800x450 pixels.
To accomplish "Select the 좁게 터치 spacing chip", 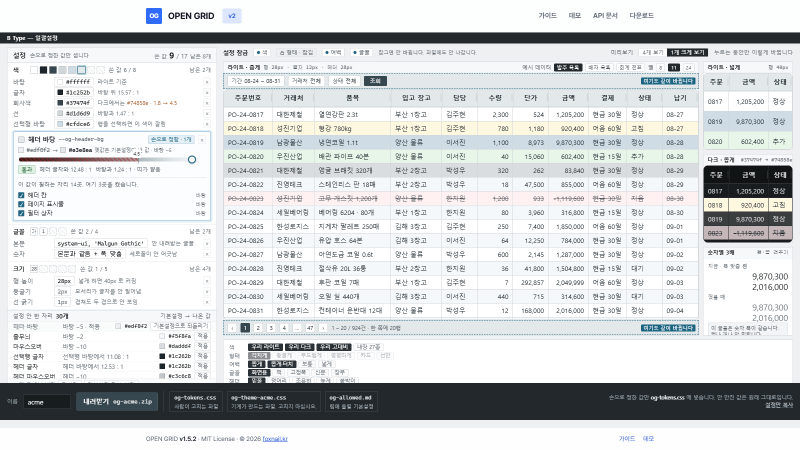I will (282, 364).
